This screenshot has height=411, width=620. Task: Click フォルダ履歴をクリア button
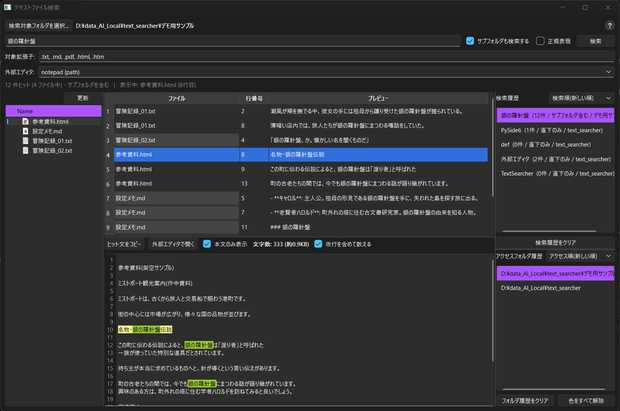click(525, 401)
